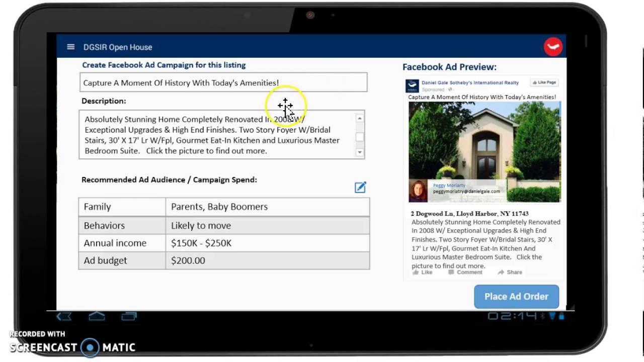The width and height of the screenshot is (644, 362).
Task: Click the description scrollbar down arrow
Action: tap(360, 152)
